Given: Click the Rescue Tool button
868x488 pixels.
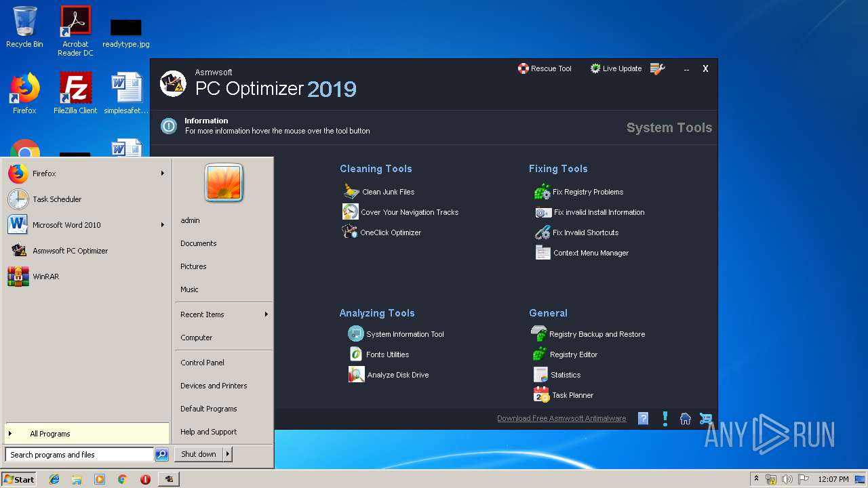Looking at the screenshot, I should point(545,68).
